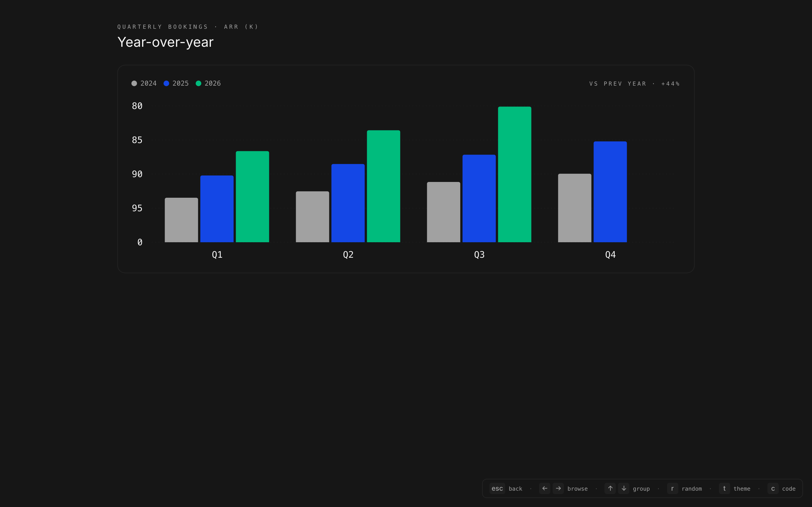
Task: Click the left arrow browse key
Action: (x=544, y=488)
